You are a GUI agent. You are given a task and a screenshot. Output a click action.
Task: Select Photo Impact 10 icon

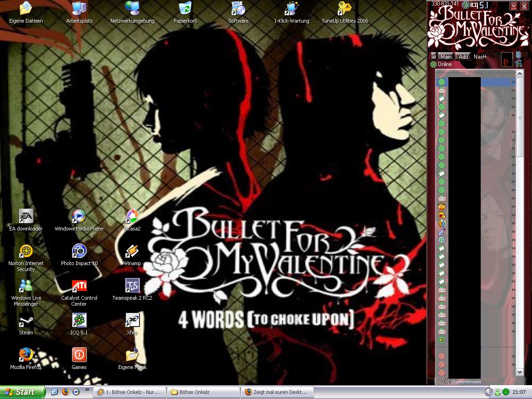(x=79, y=255)
